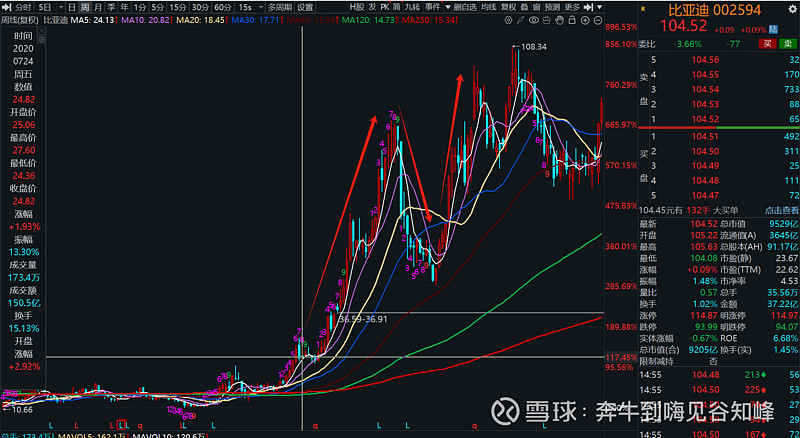800x438 pixels.
Task: Select the 年 yearly period
Action: [x=124, y=7]
